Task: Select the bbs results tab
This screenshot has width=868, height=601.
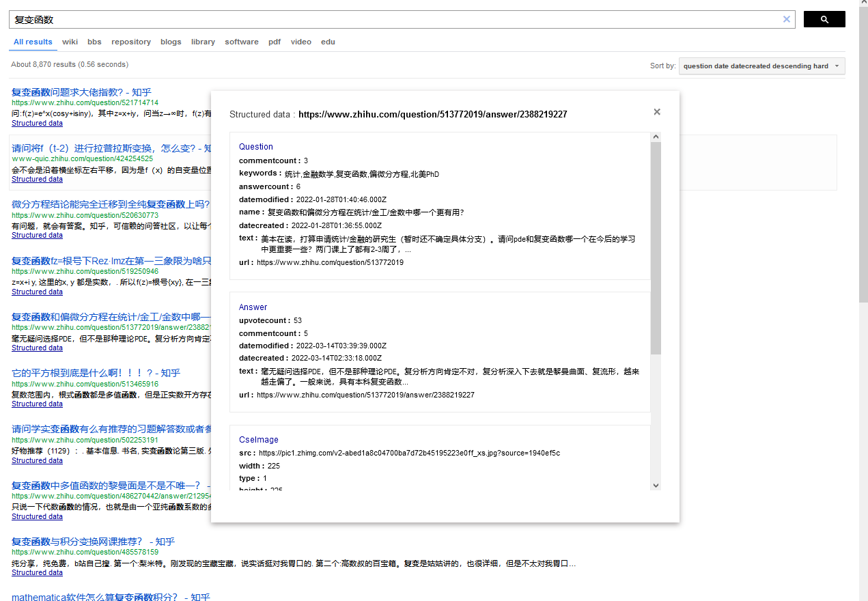Action: click(x=94, y=42)
